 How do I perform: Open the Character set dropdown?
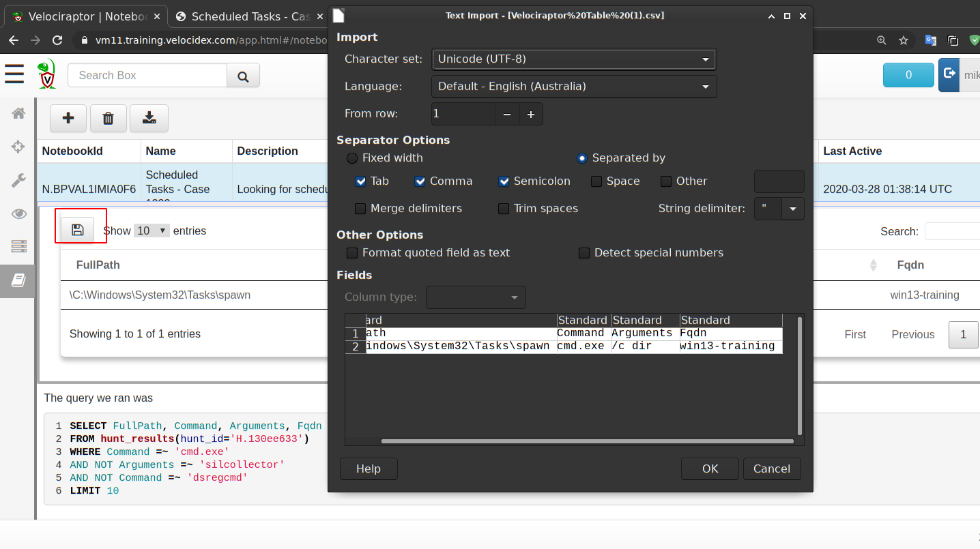[573, 59]
